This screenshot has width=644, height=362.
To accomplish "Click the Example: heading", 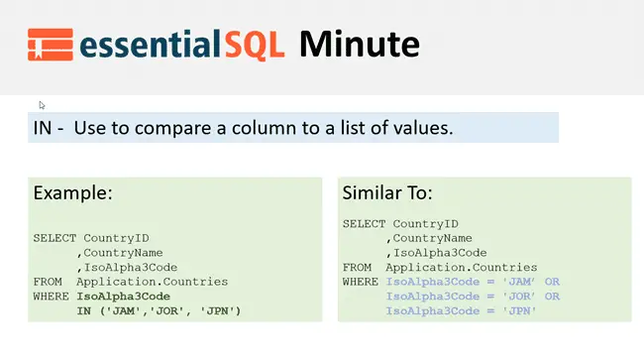I will tap(73, 192).
